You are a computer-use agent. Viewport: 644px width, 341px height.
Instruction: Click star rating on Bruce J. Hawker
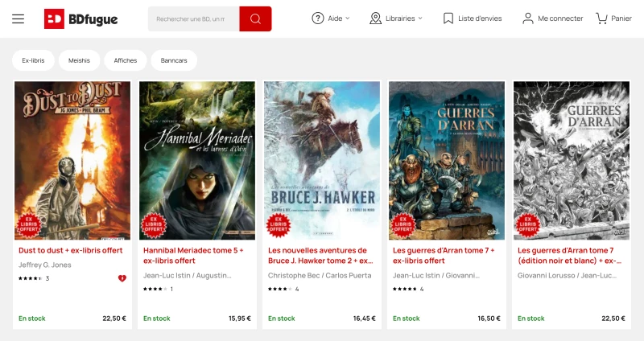[280, 289]
